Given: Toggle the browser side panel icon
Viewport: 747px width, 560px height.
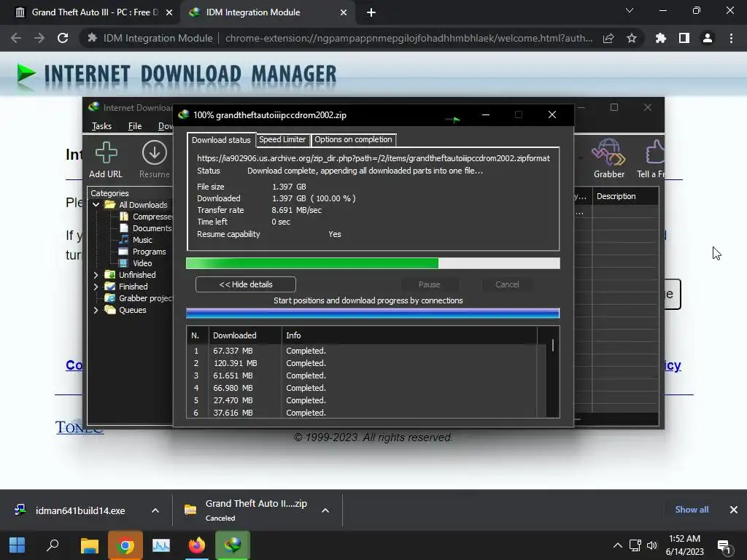Looking at the screenshot, I should coord(684,38).
